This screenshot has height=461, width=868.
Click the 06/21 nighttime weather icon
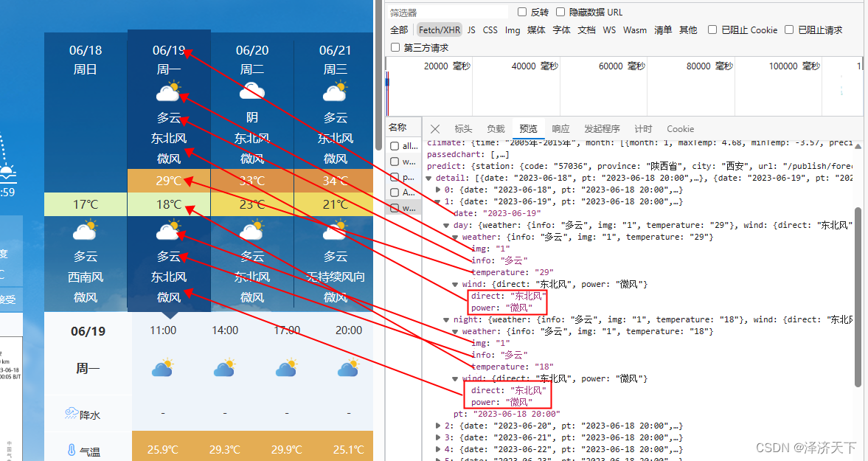tap(335, 230)
